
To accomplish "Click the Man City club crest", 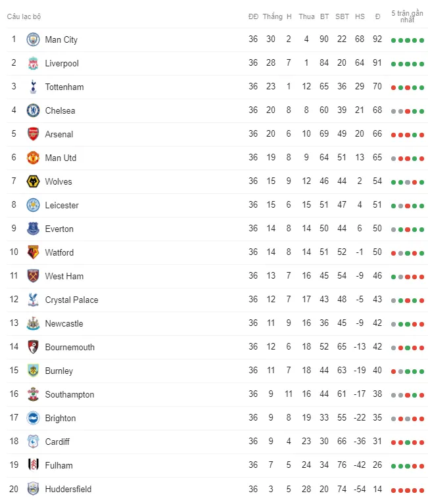I will coord(33,39).
